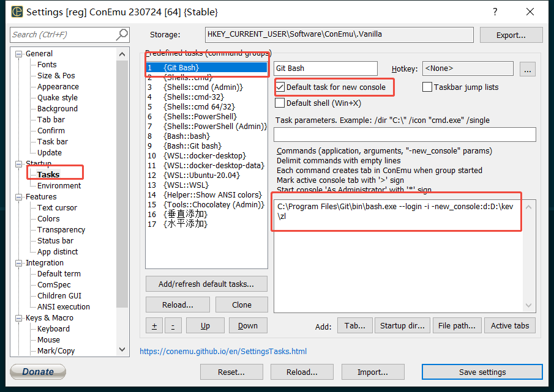Enable Taskbar jump lists
The height and width of the screenshot is (392, 554).
(426, 87)
